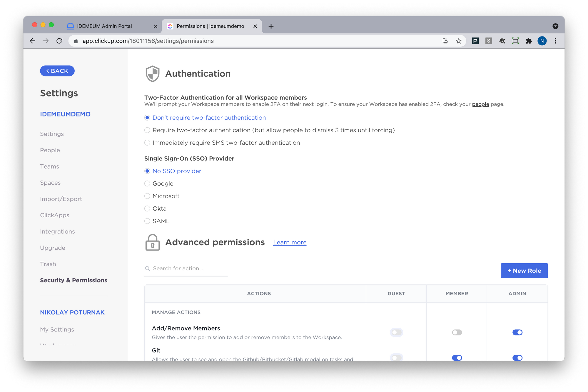Screen dimensions: 588x392
Task: Open People in the sidebar
Action: 50,150
